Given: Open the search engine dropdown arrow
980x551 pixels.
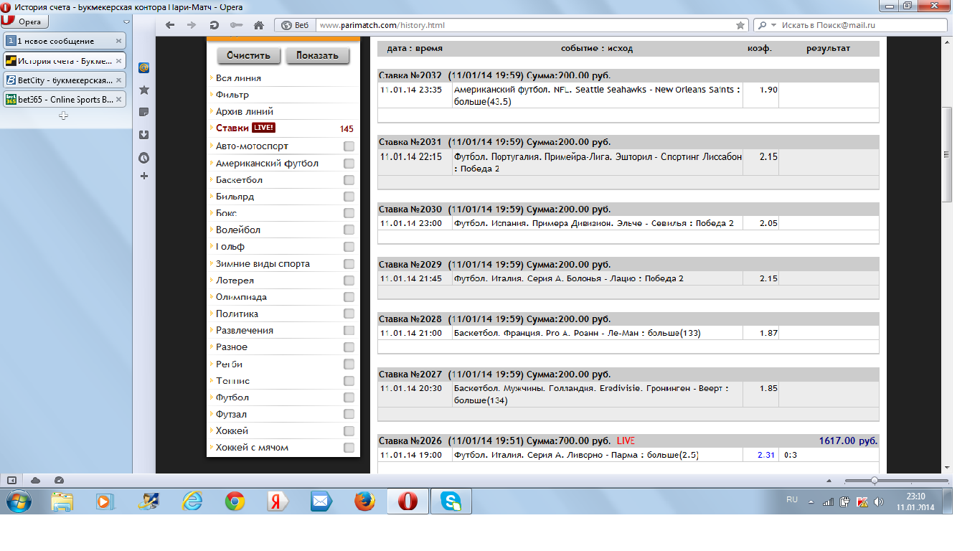Looking at the screenshot, I should [773, 25].
